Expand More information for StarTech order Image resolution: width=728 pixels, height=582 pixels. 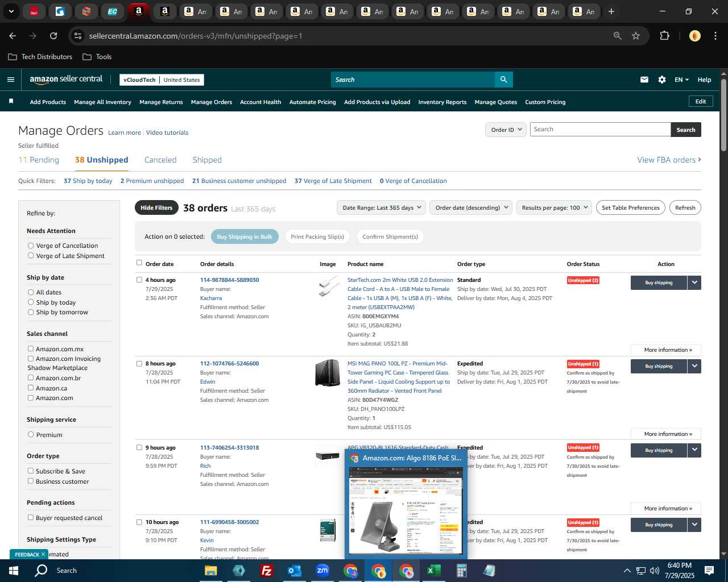tap(666, 350)
